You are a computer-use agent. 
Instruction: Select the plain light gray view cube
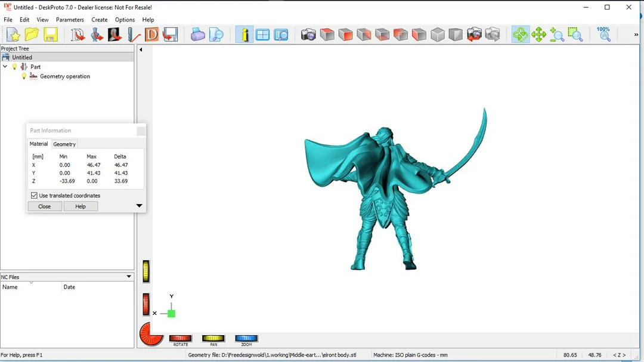(438, 35)
